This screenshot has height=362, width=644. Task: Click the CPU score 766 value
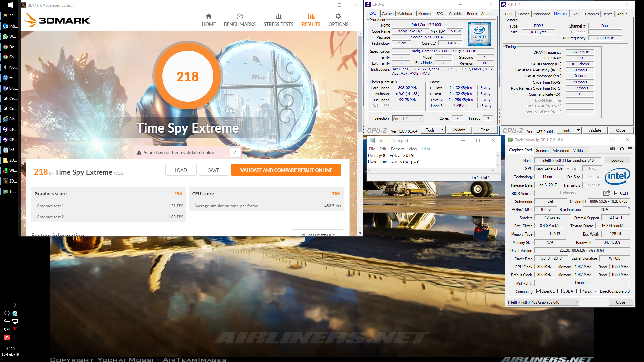pos(336,194)
